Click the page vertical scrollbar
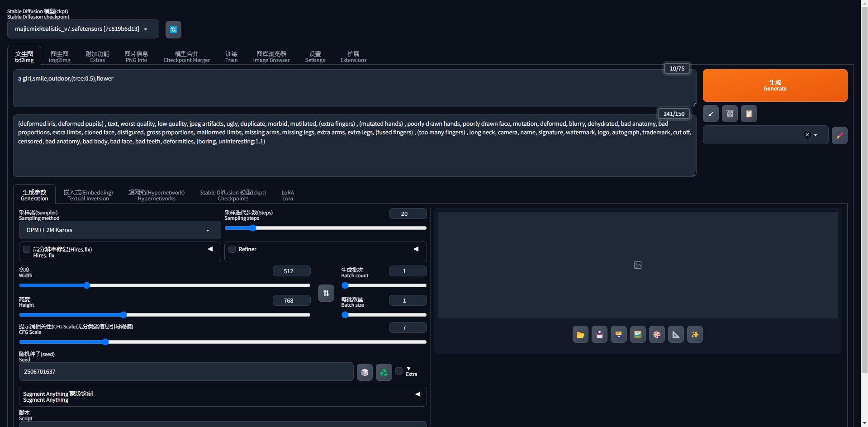Image resolution: width=868 pixels, height=427 pixels. [864, 190]
